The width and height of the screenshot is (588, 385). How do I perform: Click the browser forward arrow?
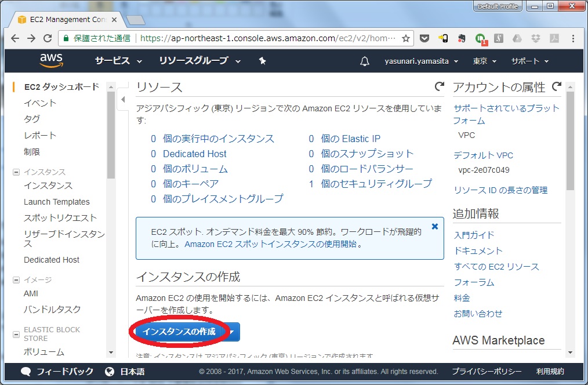tap(31, 38)
